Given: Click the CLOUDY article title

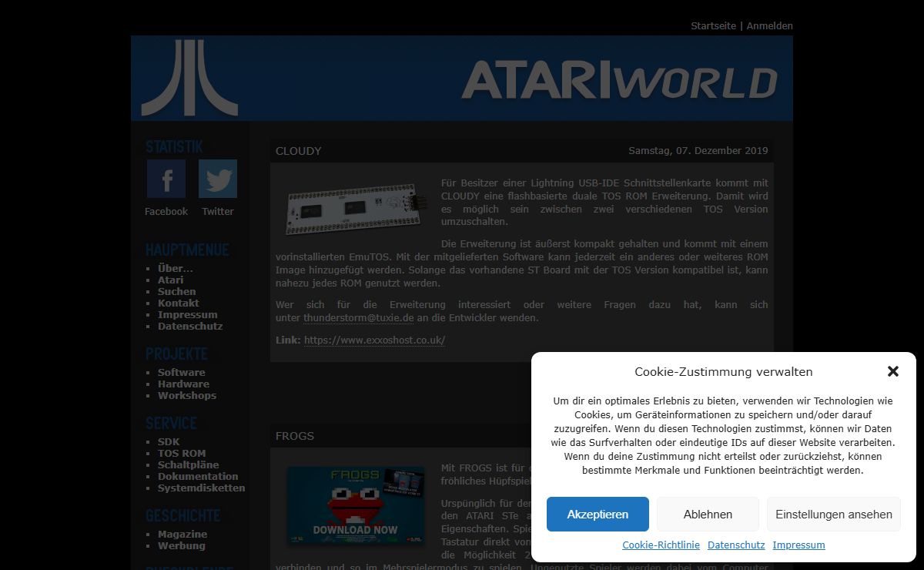Looking at the screenshot, I should pyautogui.click(x=299, y=151).
